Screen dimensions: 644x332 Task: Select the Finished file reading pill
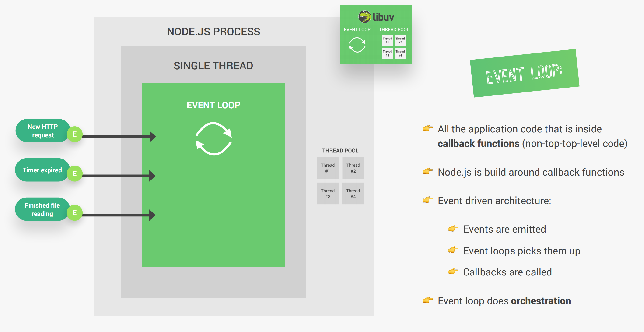pyautogui.click(x=42, y=209)
